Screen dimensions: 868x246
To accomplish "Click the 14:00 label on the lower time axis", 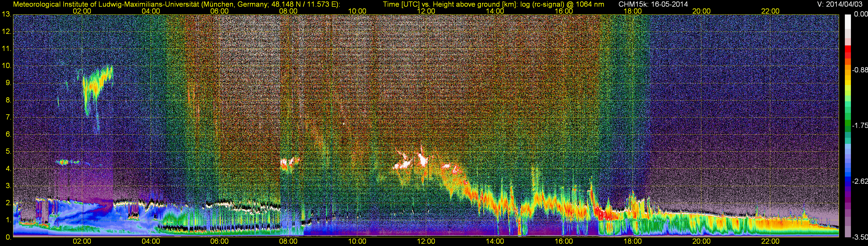I will pos(495,241).
